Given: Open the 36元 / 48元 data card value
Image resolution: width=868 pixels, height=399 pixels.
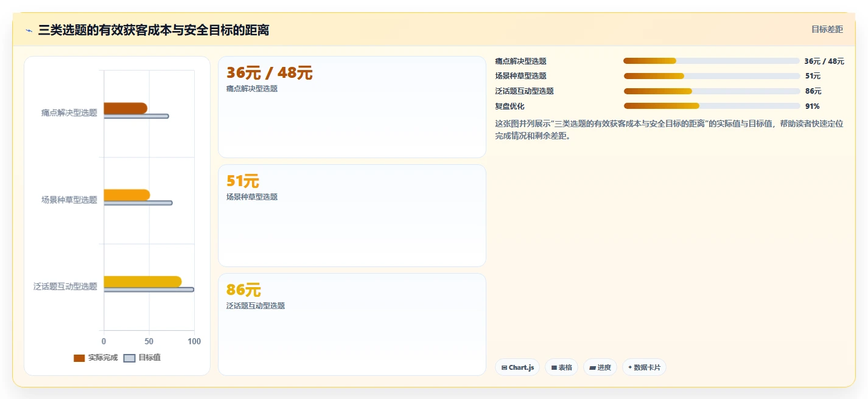Looking at the screenshot, I should point(269,73).
